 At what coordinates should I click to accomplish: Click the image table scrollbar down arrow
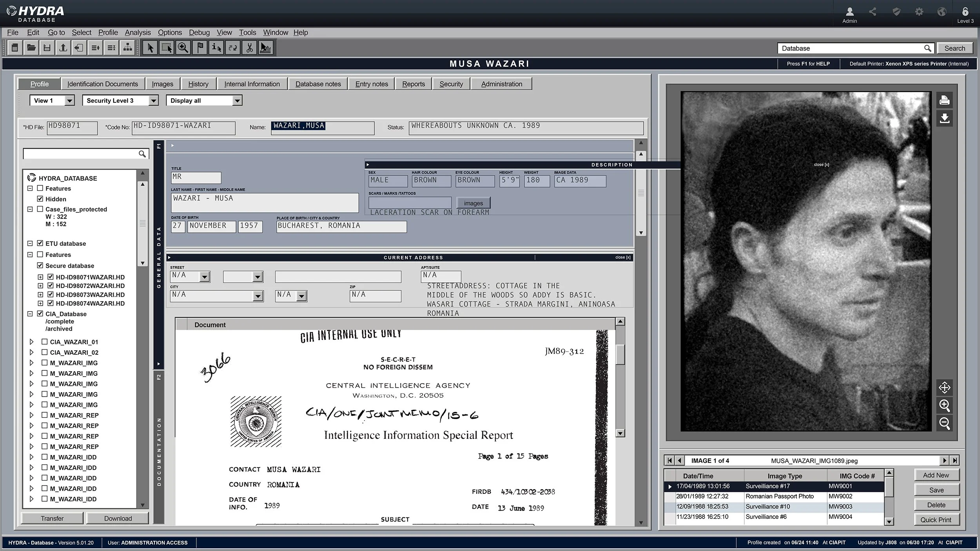[889, 521]
